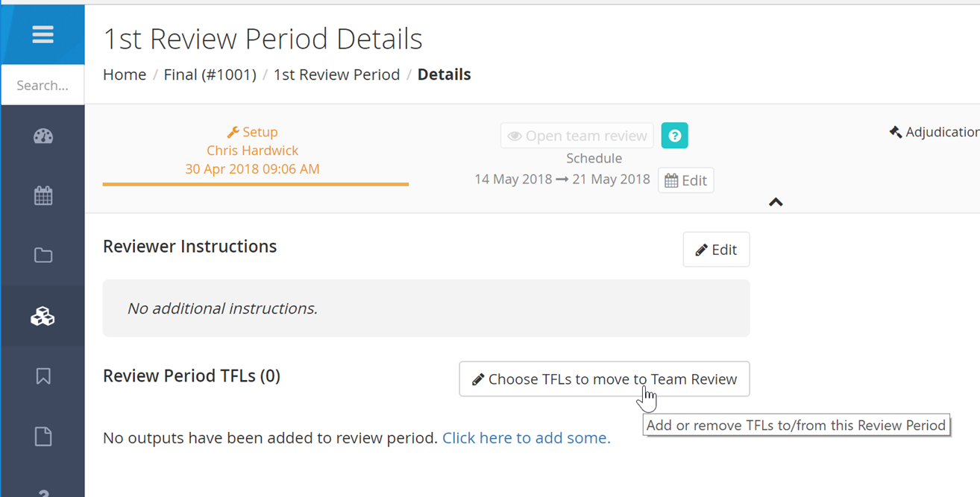Select the cubes icon in sidebar

43,316
